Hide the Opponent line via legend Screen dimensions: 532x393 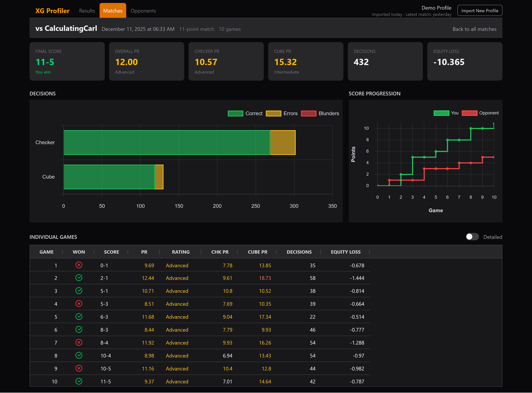480,113
